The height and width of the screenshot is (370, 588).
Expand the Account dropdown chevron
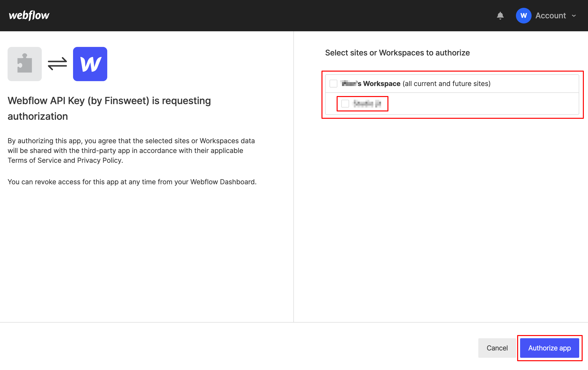point(574,16)
